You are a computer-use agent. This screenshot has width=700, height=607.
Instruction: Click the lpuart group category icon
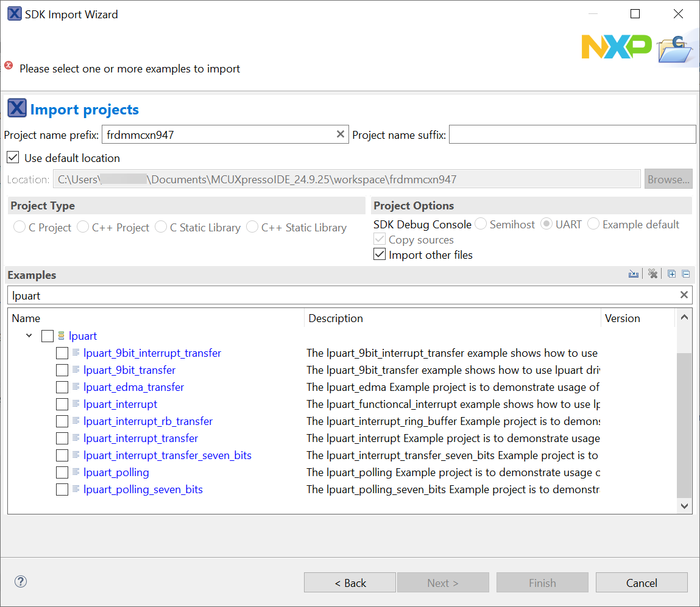61,336
